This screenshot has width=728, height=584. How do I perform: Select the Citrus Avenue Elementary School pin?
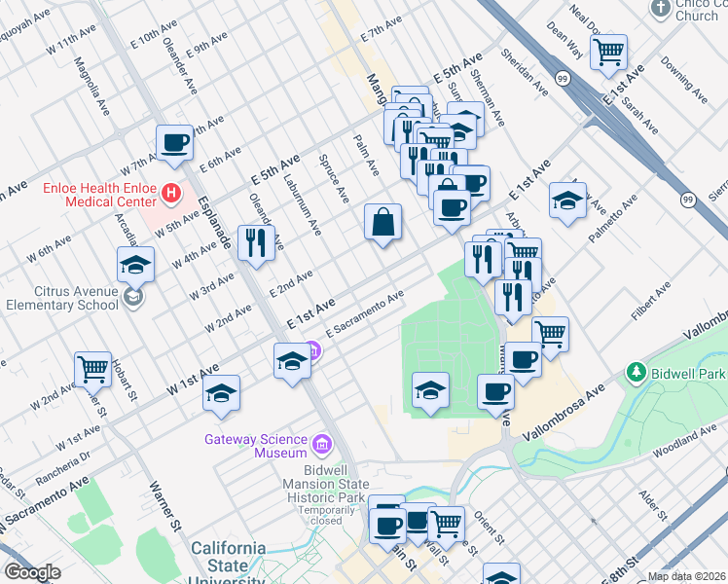click(133, 298)
